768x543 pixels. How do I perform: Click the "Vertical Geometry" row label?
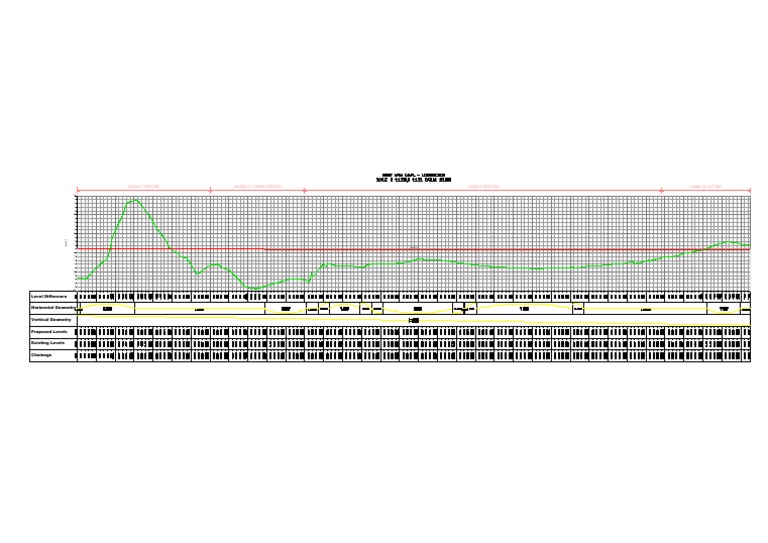coord(51,320)
